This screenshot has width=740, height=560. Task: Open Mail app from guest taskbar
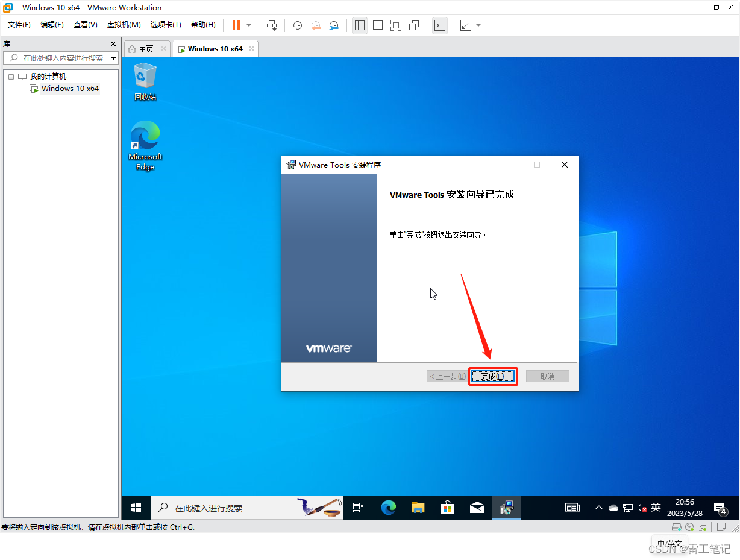point(477,508)
